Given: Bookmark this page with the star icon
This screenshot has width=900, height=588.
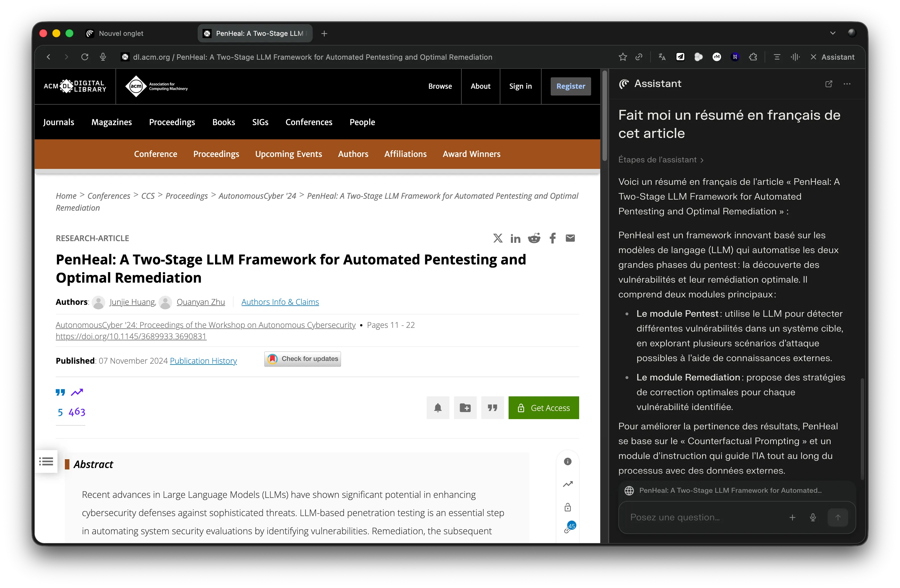Looking at the screenshot, I should (x=622, y=57).
